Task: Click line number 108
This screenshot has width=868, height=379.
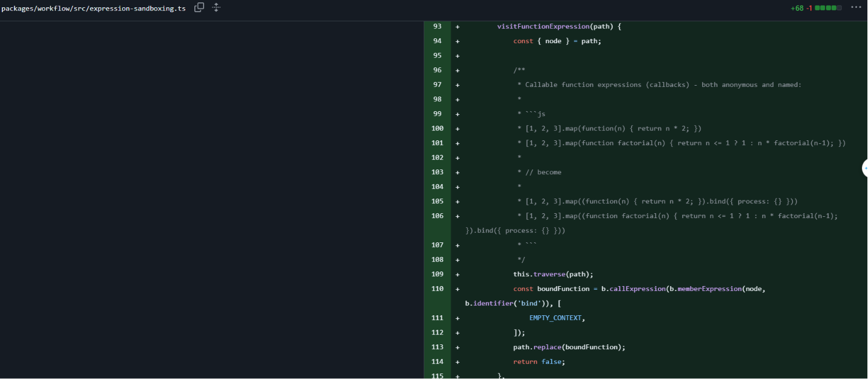Action: 437,260
